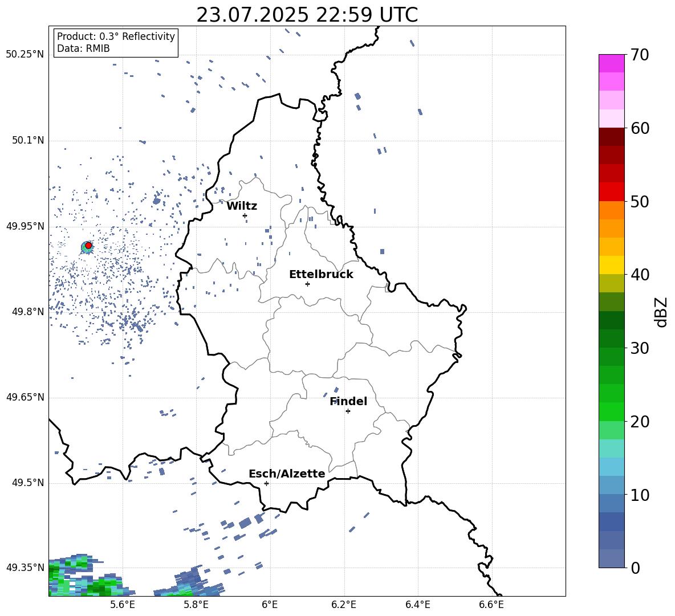Image resolution: width=675 pixels, height=616 pixels.
Task: Click the 5.6°E longitude label
Action: 123,605
